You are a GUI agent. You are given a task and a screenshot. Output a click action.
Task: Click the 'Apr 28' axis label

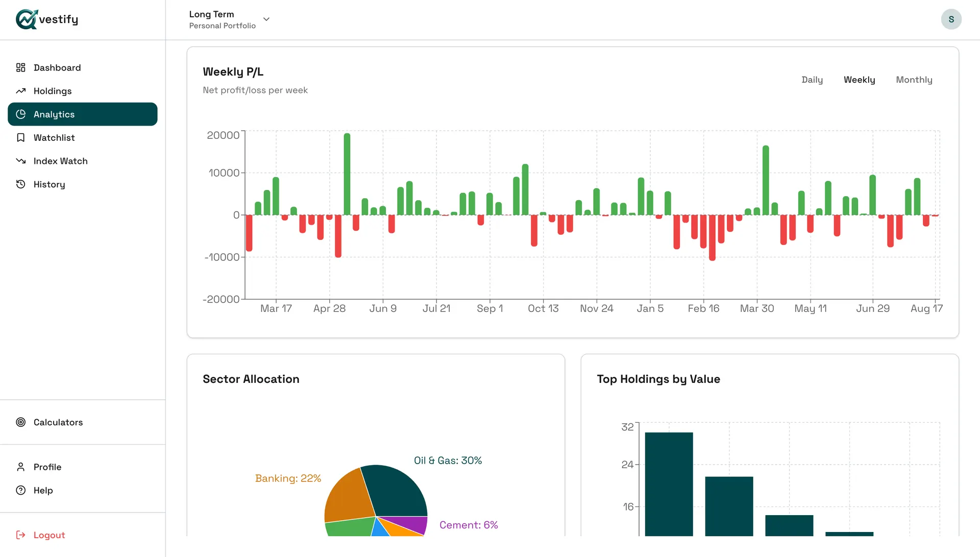[x=329, y=308]
